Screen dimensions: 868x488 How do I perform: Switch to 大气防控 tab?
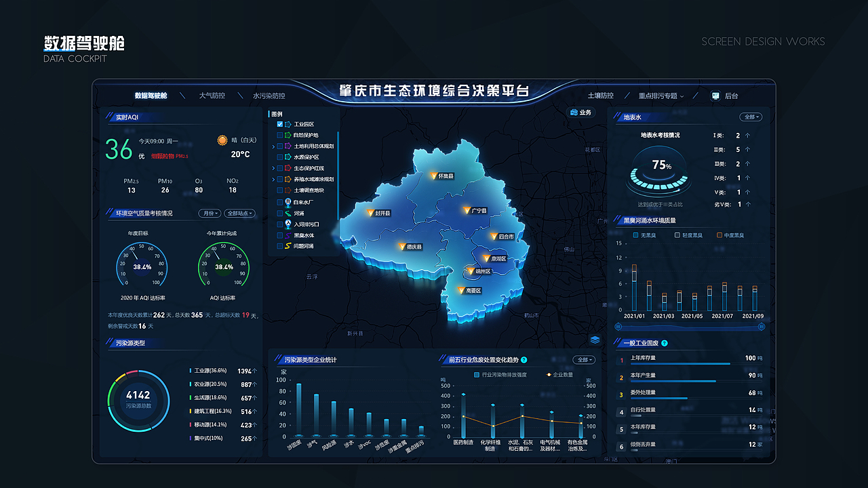(x=212, y=96)
